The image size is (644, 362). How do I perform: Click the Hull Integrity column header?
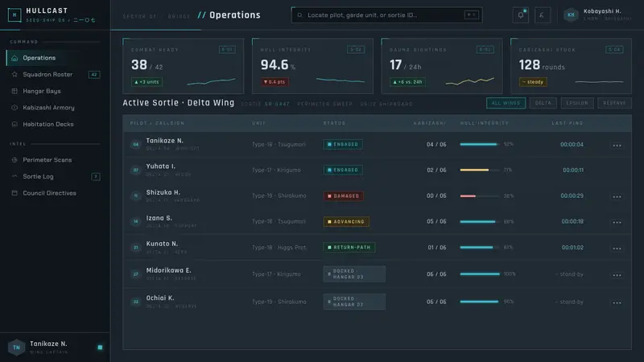point(485,123)
